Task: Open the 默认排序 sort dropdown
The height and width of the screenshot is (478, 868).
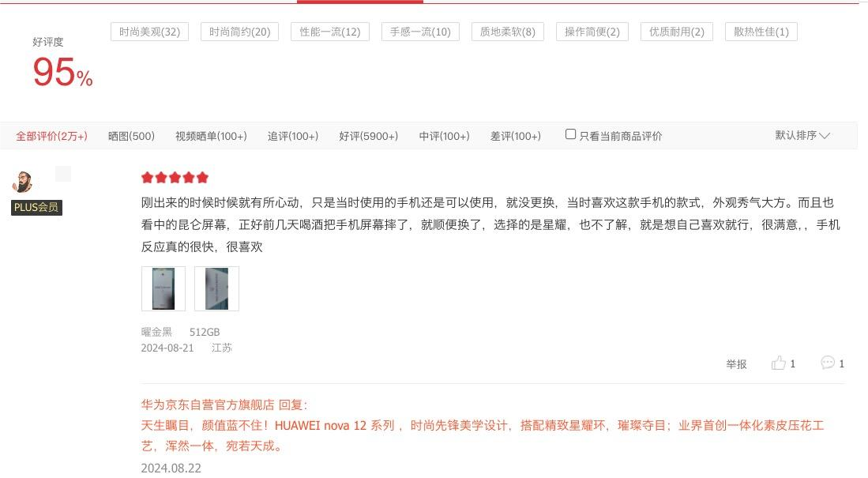Action: coord(802,135)
